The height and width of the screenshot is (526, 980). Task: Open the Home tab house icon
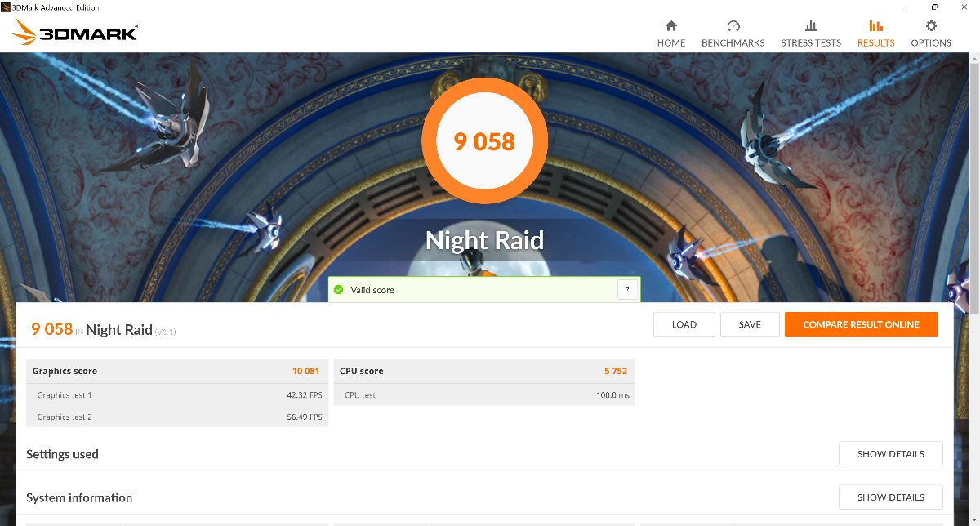click(x=671, y=26)
